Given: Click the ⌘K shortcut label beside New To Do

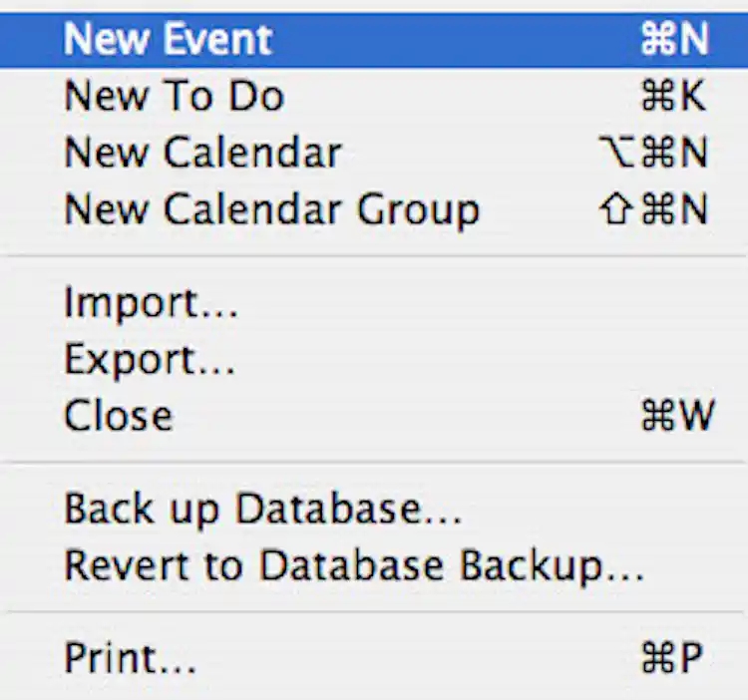Looking at the screenshot, I should point(673,96).
